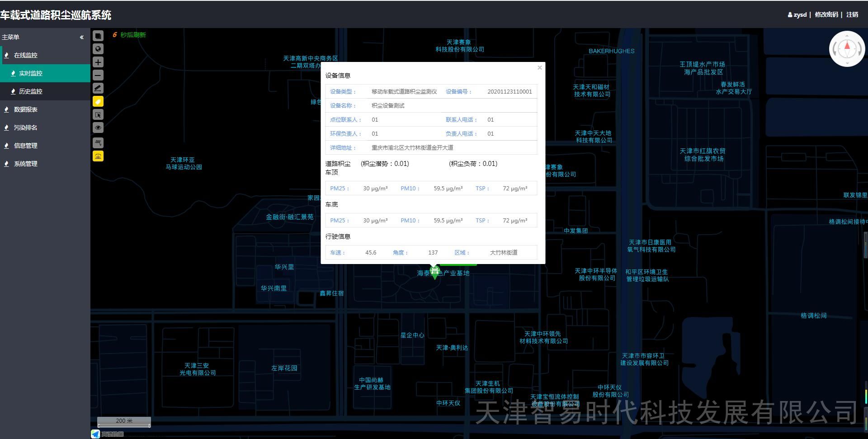The image size is (868, 439).
Task: Collapse the 在线监控 menu group
Action: pyautogui.click(x=26, y=55)
